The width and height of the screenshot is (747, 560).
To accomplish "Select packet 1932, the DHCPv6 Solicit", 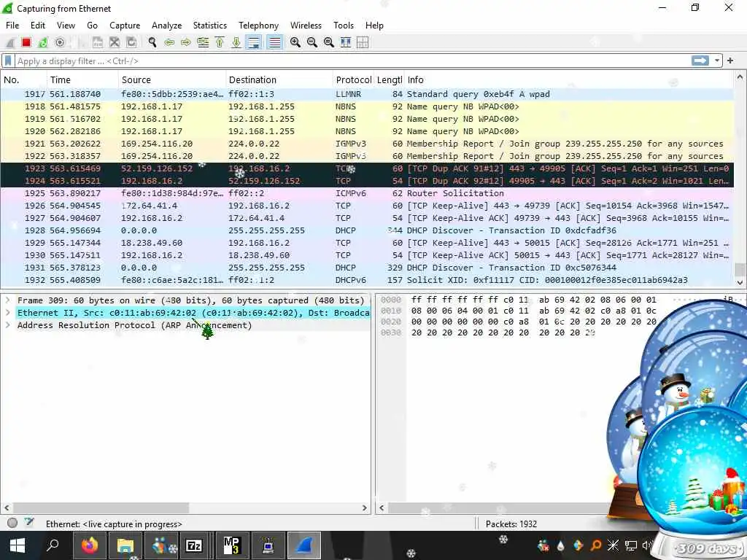I will click(367, 280).
